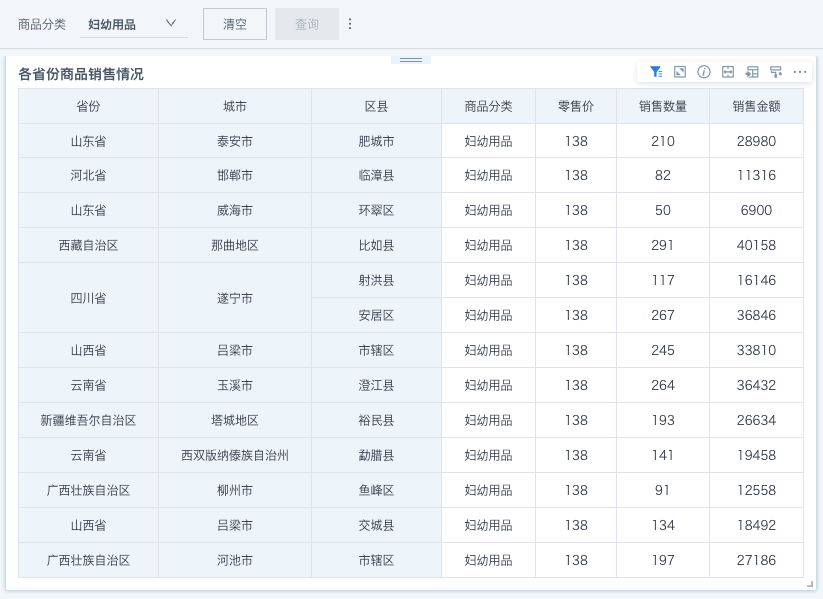Click vertical dots beside the 查询 button
The height and width of the screenshot is (599, 823).
click(x=350, y=24)
